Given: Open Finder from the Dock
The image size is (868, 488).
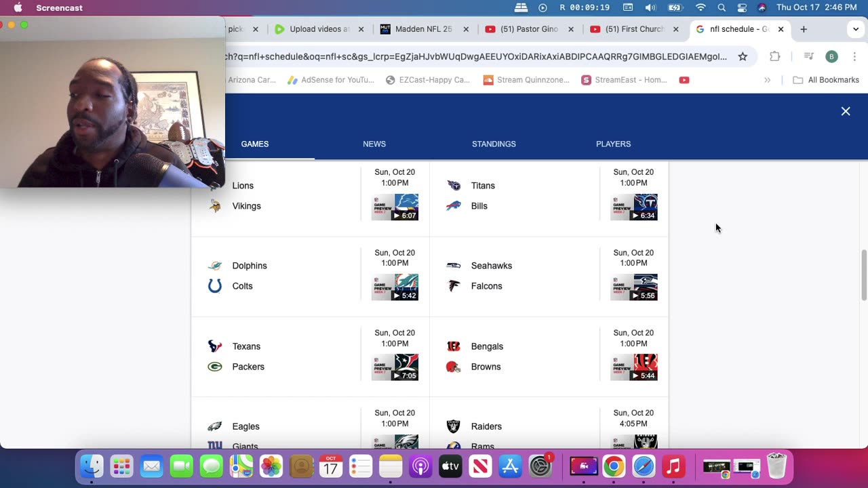Looking at the screenshot, I should 92,466.
